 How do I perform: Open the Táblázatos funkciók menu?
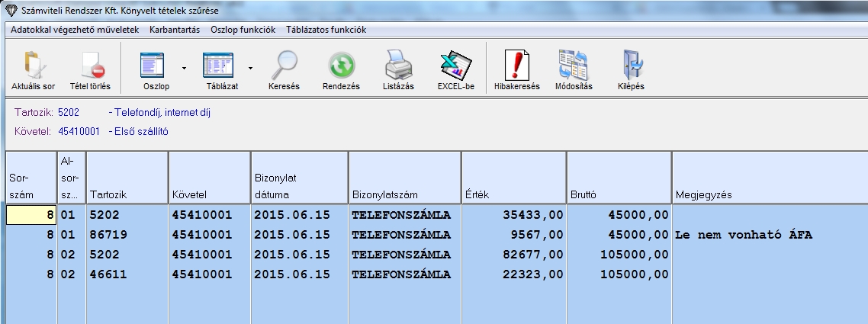tap(326, 30)
